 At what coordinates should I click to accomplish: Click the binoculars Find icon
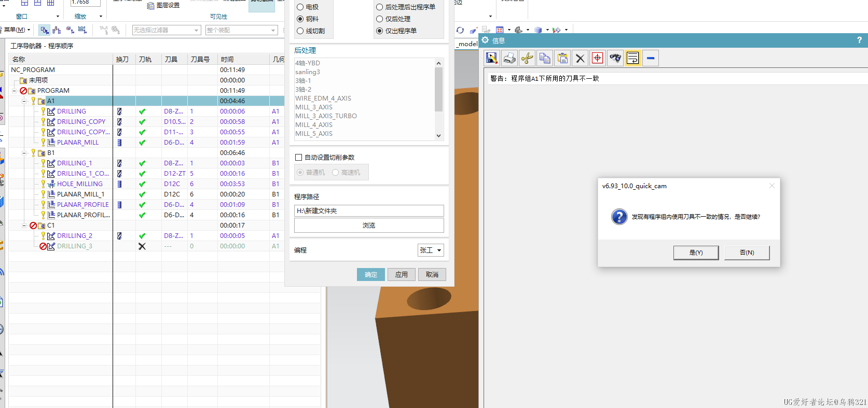coord(615,58)
